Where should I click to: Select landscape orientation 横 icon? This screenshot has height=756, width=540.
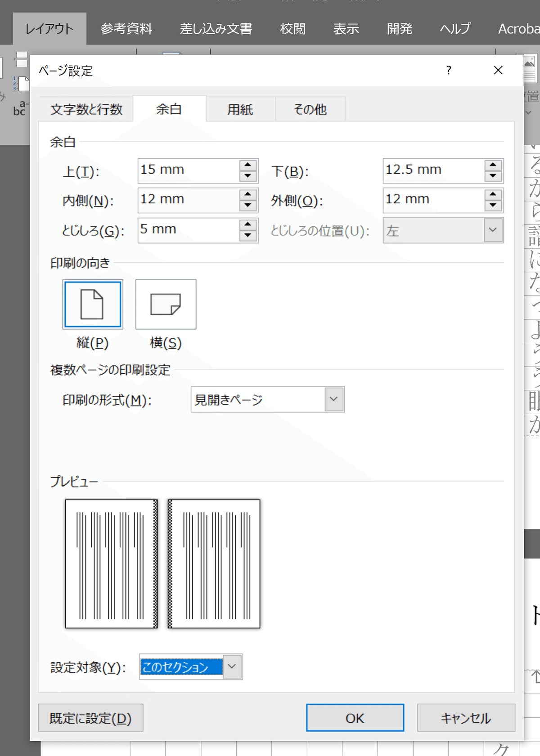[166, 304]
